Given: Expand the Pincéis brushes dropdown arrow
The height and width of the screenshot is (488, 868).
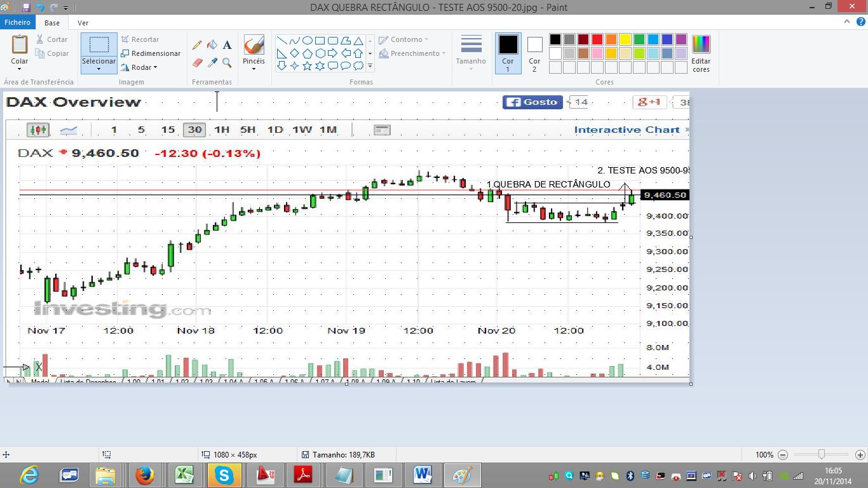Looking at the screenshot, I should 254,69.
